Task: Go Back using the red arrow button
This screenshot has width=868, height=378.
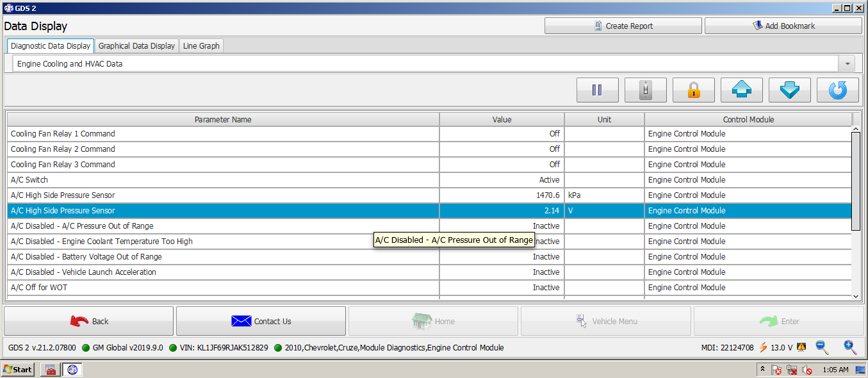Action: tap(88, 321)
